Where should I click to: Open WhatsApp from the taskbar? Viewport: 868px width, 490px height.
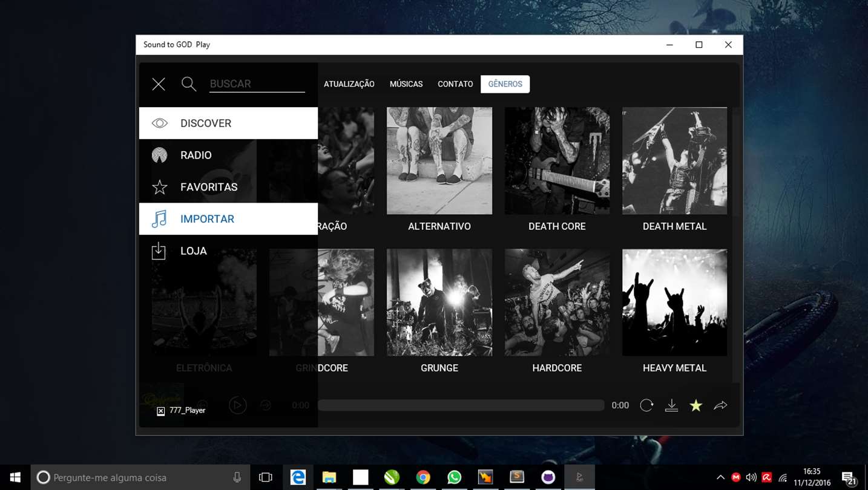point(454,477)
